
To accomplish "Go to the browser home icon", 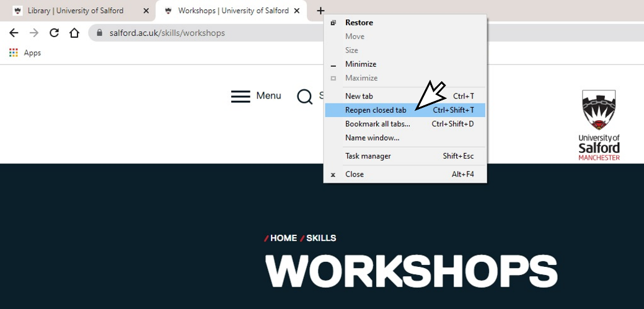I will coord(74,33).
